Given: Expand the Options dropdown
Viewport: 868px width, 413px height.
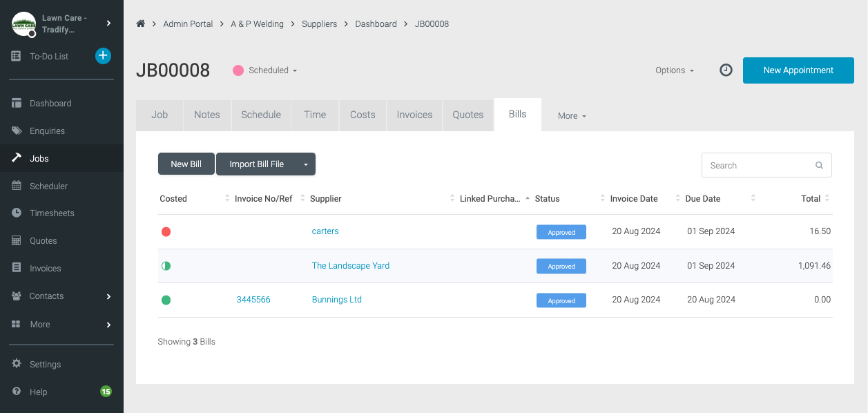Looking at the screenshot, I should (675, 70).
